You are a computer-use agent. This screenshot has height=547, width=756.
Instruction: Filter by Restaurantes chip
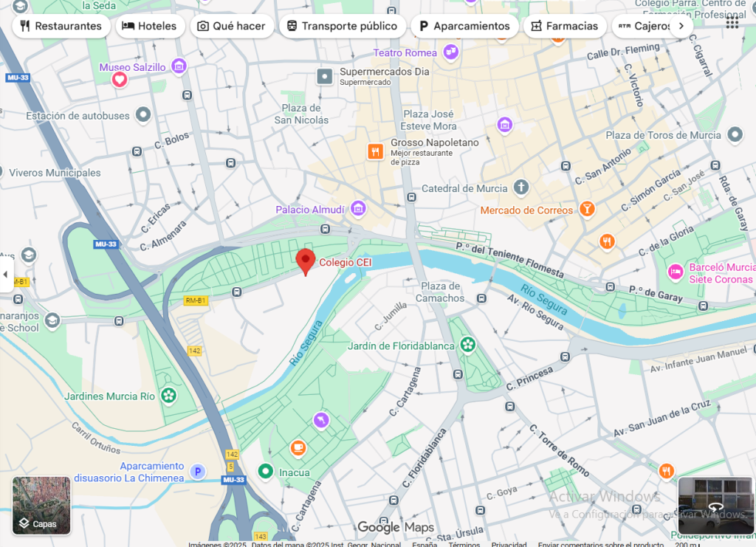(61, 26)
